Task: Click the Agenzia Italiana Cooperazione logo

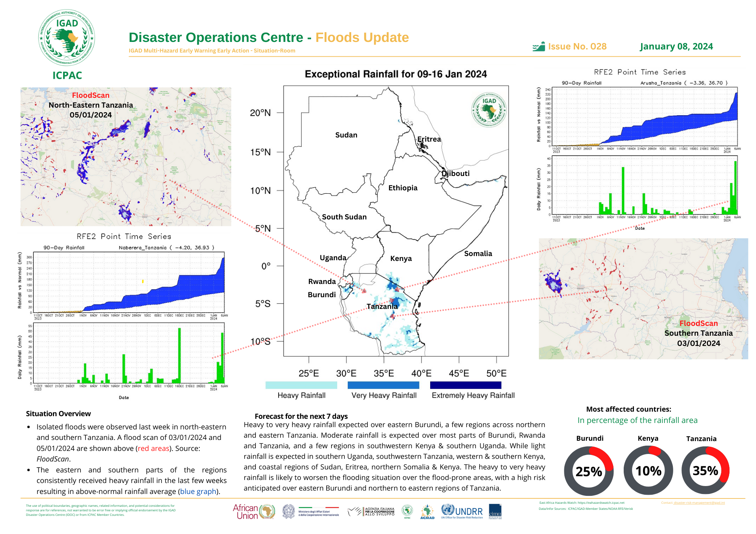Action: click(x=371, y=512)
